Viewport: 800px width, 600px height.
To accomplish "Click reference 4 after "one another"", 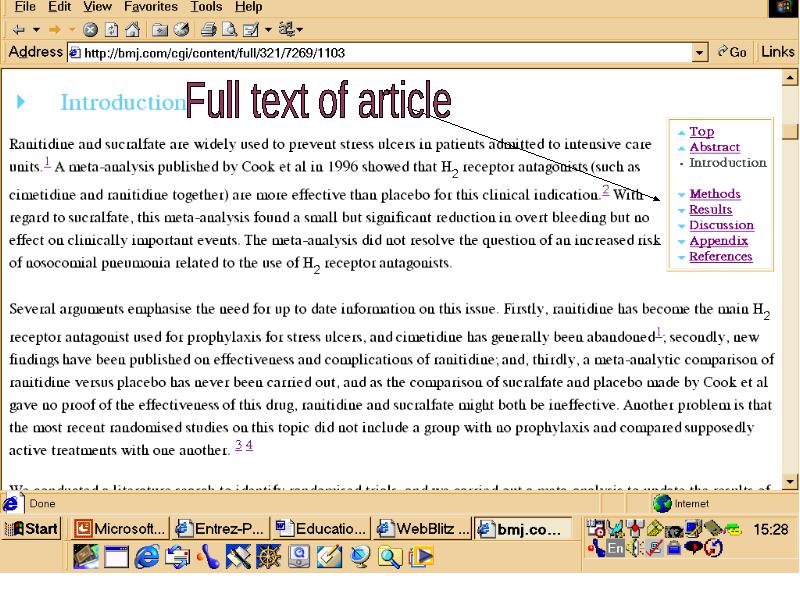I will click(x=249, y=445).
